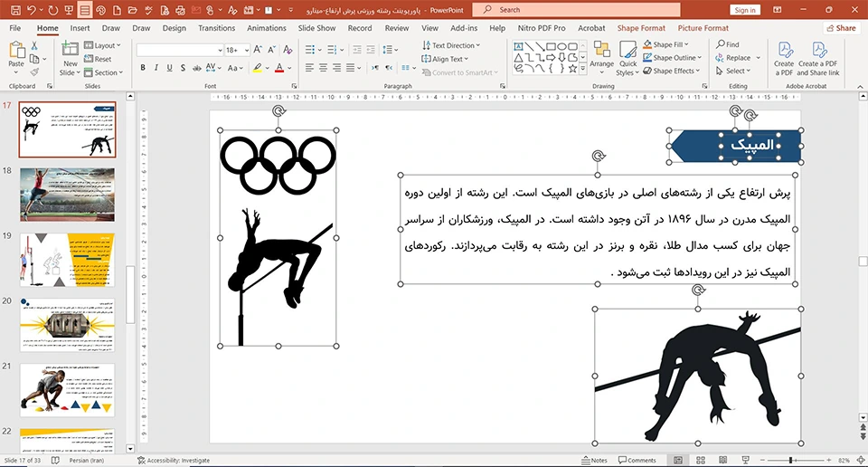Open Ribbon Display Options icon
Image resolution: width=868 pixels, height=467 pixels.
tap(778, 10)
